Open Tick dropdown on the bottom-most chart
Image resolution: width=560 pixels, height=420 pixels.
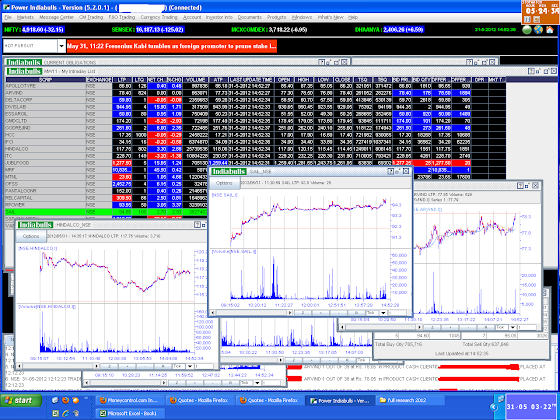(x=257, y=382)
